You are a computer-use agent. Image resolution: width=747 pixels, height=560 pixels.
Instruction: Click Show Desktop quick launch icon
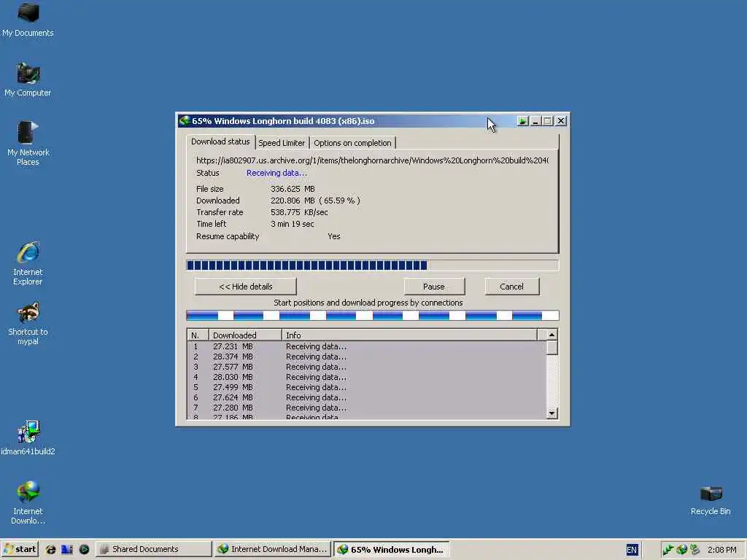click(x=66, y=549)
